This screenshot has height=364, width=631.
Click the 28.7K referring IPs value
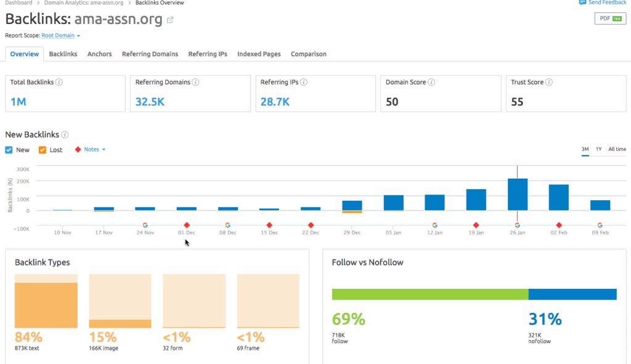[x=275, y=102]
